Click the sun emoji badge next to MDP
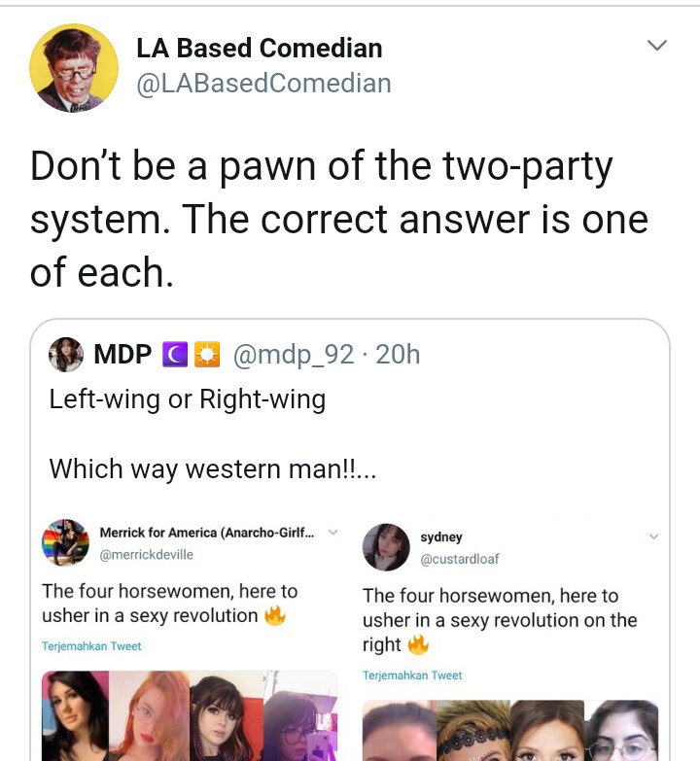The width and height of the screenshot is (700, 761). [x=207, y=355]
